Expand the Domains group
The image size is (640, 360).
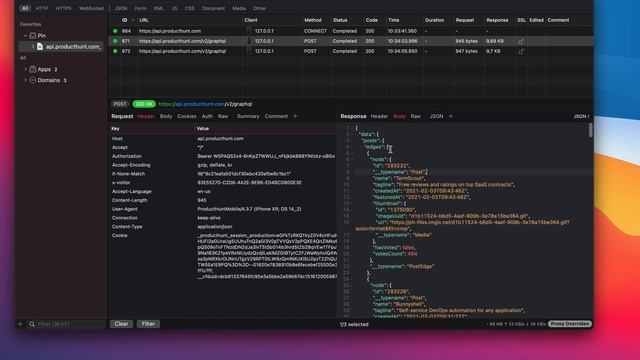pos(25,80)
